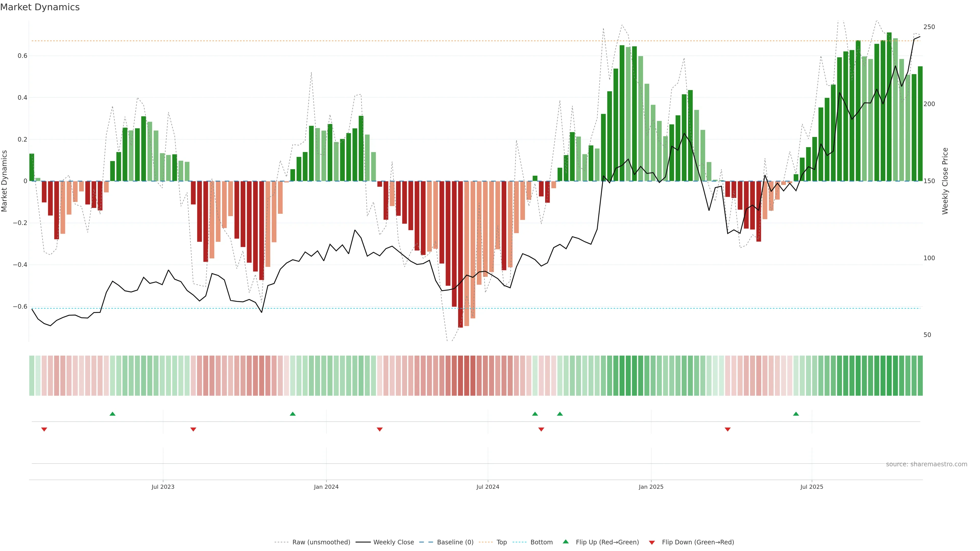Click the Jul 2024 x-axis label
This screenshot has height=551, width=980.
pos(488,487)
